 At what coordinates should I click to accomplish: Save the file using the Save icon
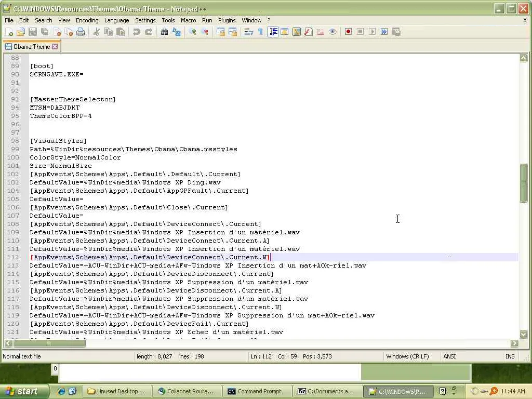click(x=33, y=32)
